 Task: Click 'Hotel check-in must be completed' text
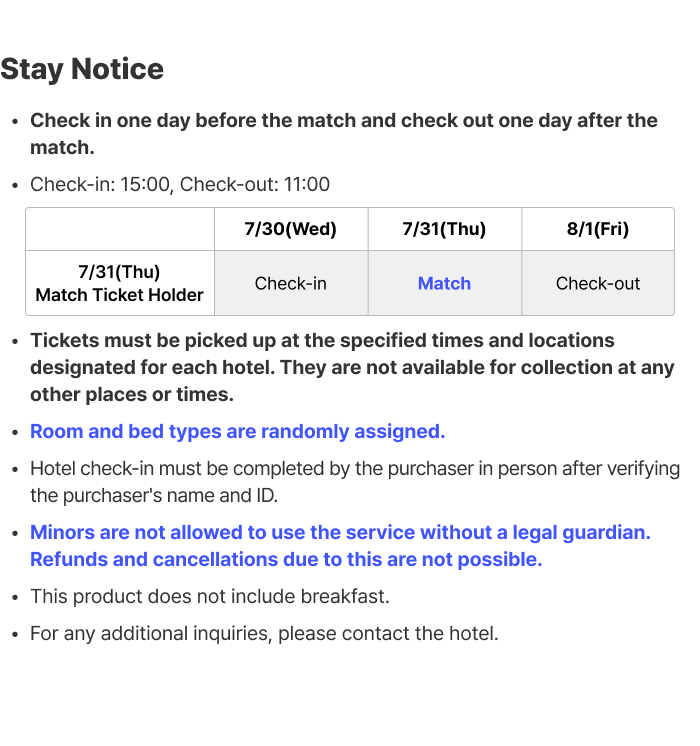[355, 469]
